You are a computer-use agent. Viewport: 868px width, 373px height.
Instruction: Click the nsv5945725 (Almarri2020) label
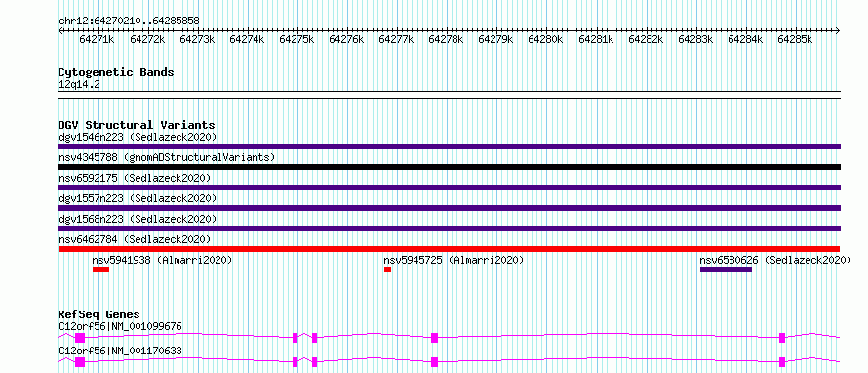454,260
